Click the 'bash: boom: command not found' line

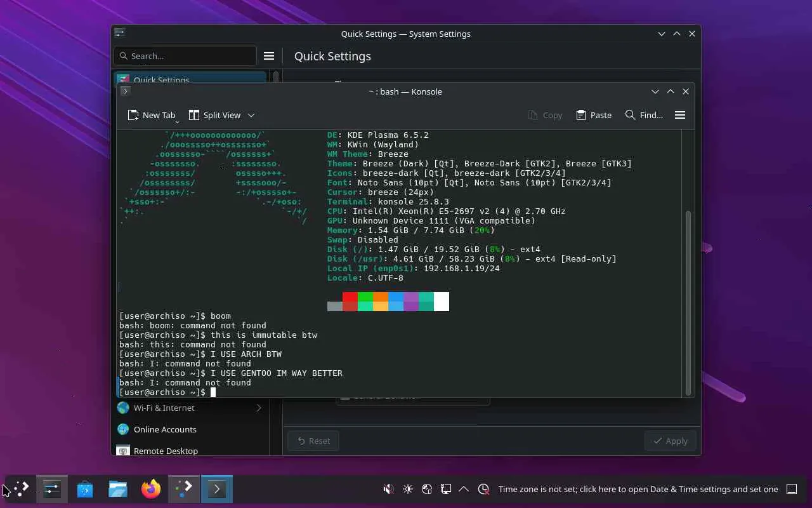193,325
